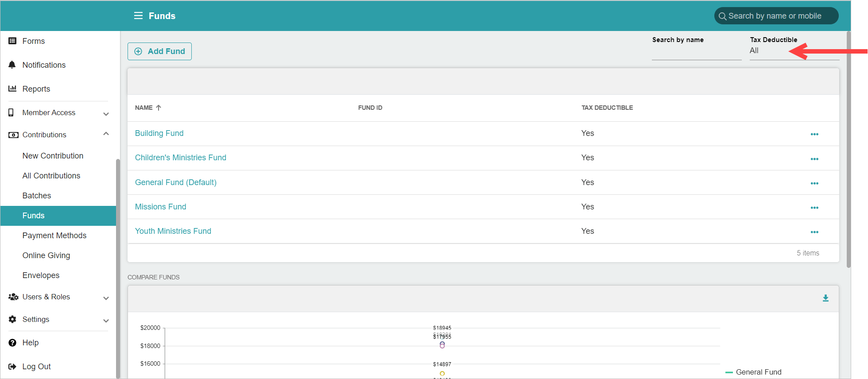This screenshot has width=868, height=379.
Task: Open Payment Methods page
Action: (x=54, y=236)
